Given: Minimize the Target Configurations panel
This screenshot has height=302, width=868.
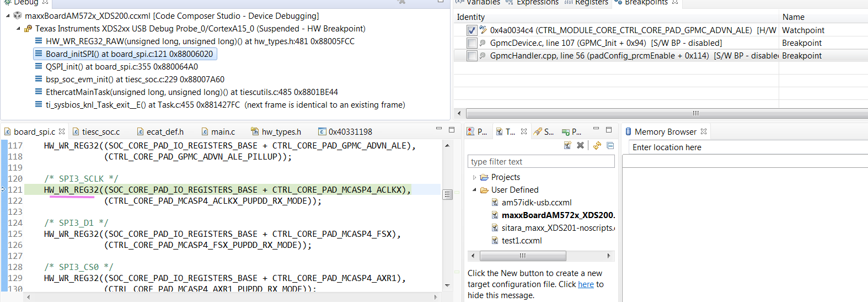Looking at the screenshot, I should (x=596, y=129).
